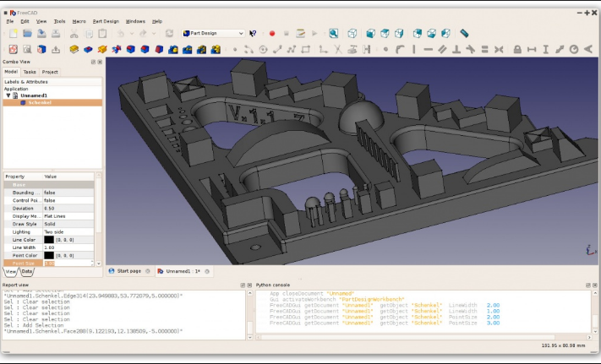This screenshot has width=601, height=364.
Task: Open the Part Design menu
Action: pyautogui.click(x=106, y=21)
